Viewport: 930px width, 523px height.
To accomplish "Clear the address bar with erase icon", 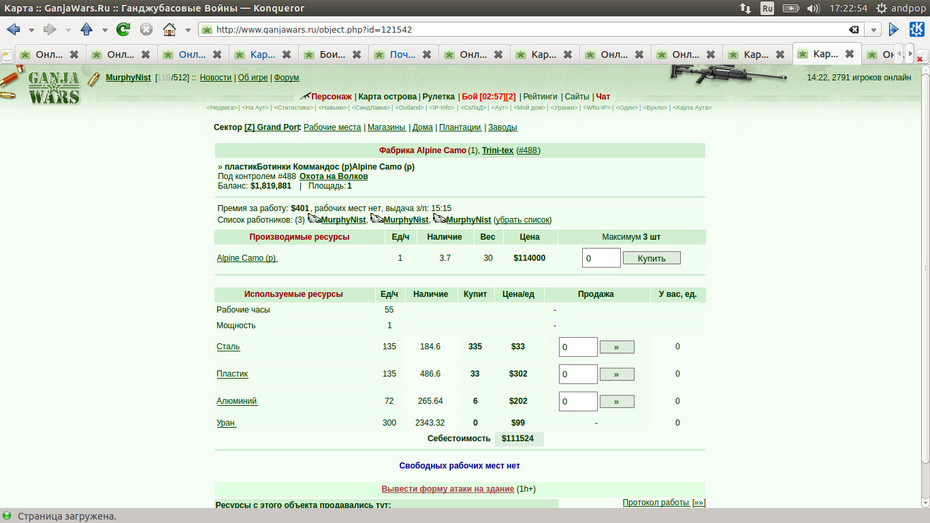I will [x=853, y=30].
